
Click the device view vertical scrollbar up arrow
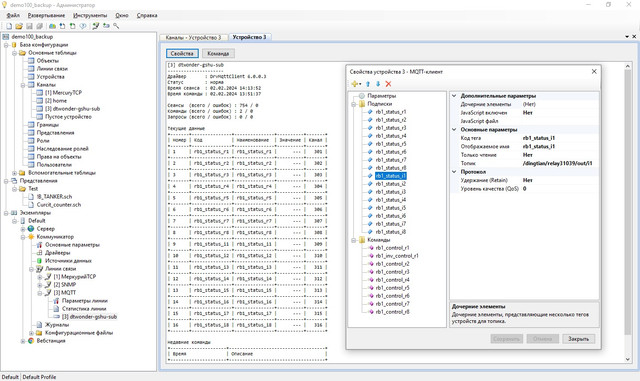tap(628, 66)
